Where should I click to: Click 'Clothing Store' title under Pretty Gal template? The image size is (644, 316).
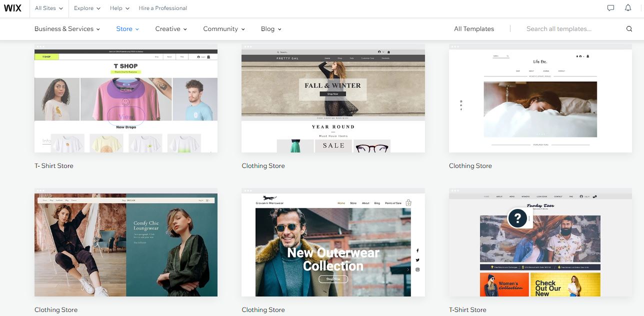coord(263,166)
